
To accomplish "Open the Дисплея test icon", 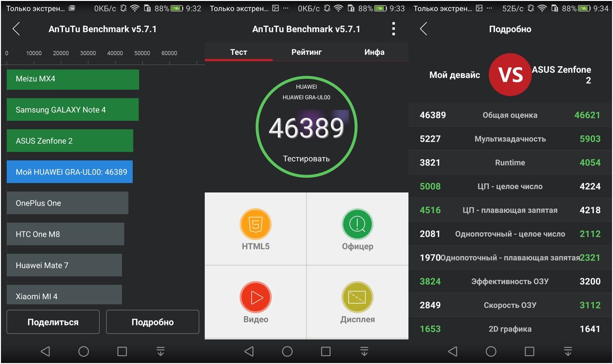I will pos(357,297).
